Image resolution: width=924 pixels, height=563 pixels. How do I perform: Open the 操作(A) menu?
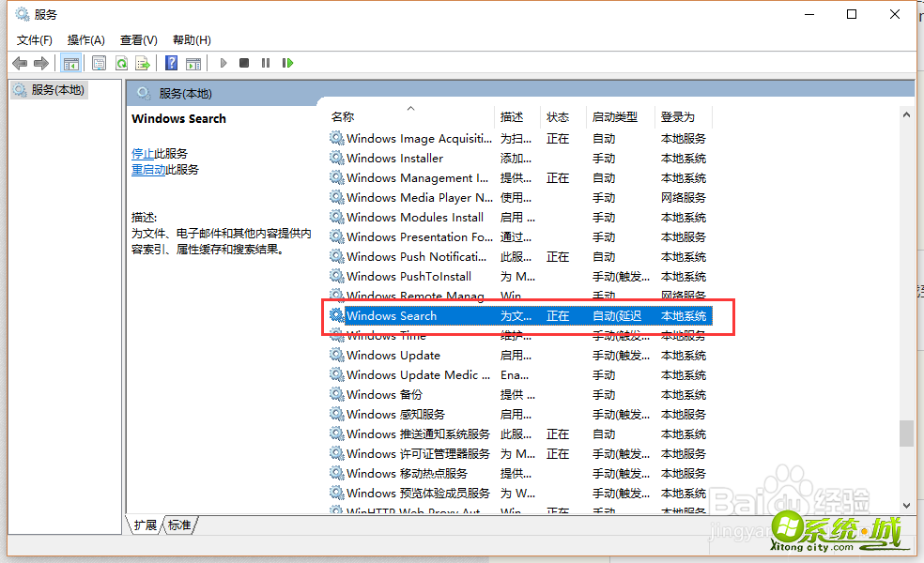[85, 39]
